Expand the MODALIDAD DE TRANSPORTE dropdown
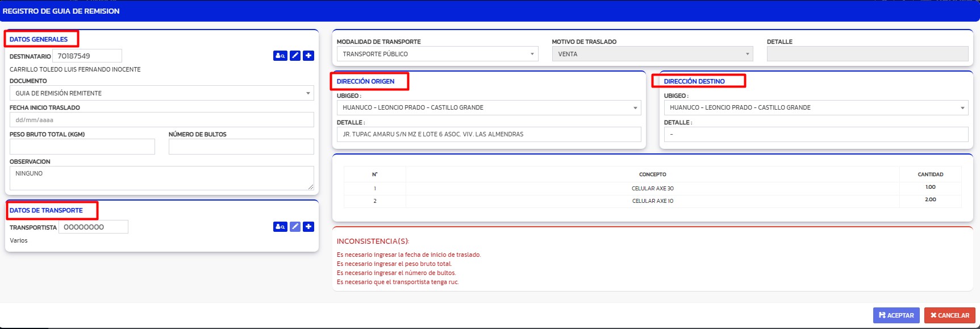Image resolution: width=980 pixels, height=329 pixels. pyautogui.click(x=437, y=54)
